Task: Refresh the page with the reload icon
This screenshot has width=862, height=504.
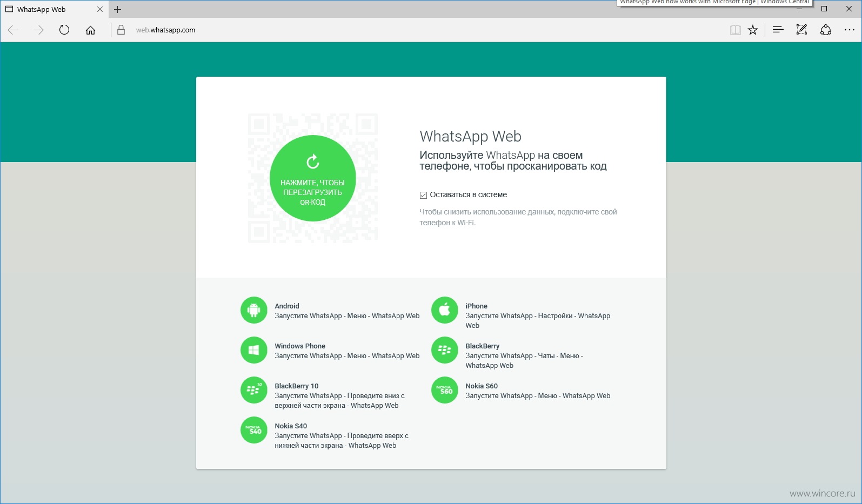Action: tap(64, 30)
